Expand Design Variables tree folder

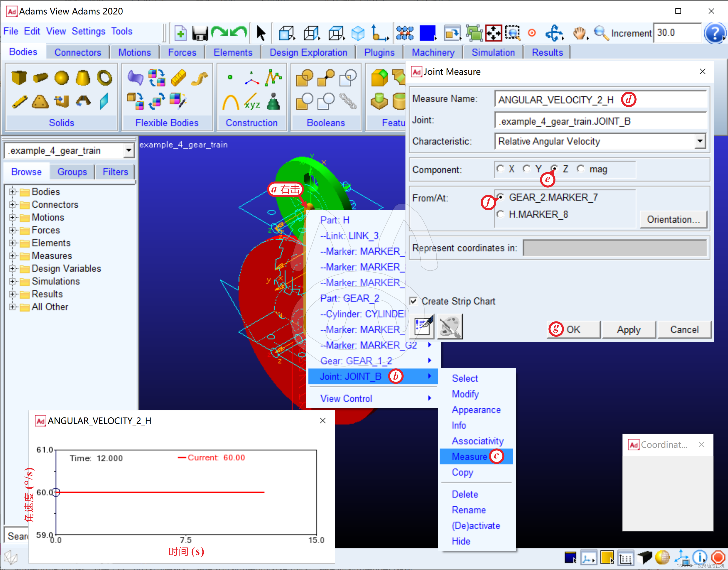point(12,269)
